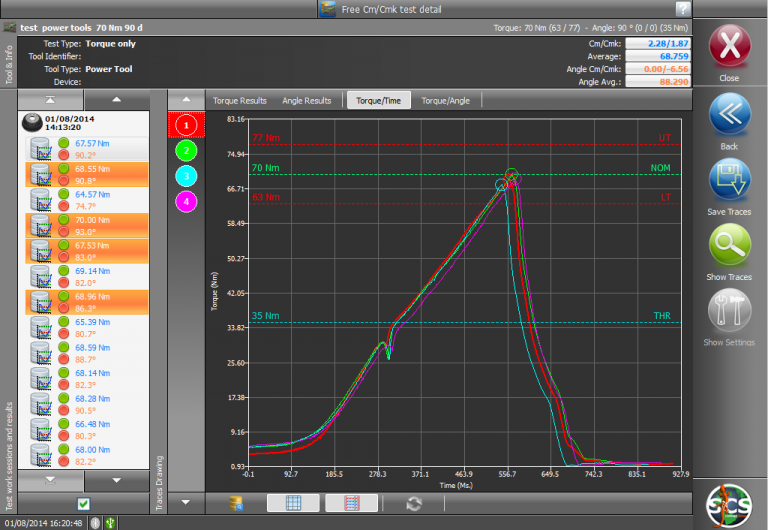Toggle the red grid display button
The image size is (768, 530).
coord(351,503)
